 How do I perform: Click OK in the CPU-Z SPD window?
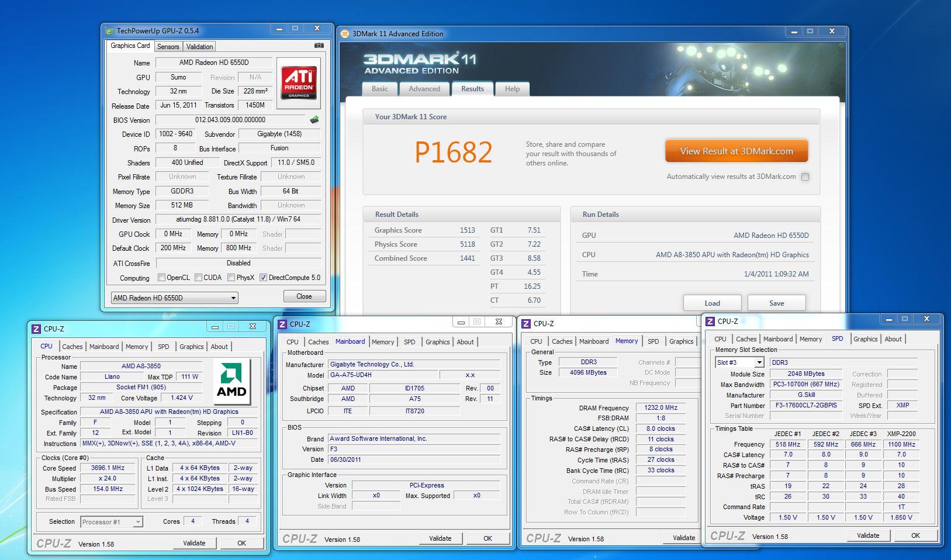(x=915, y=535)
